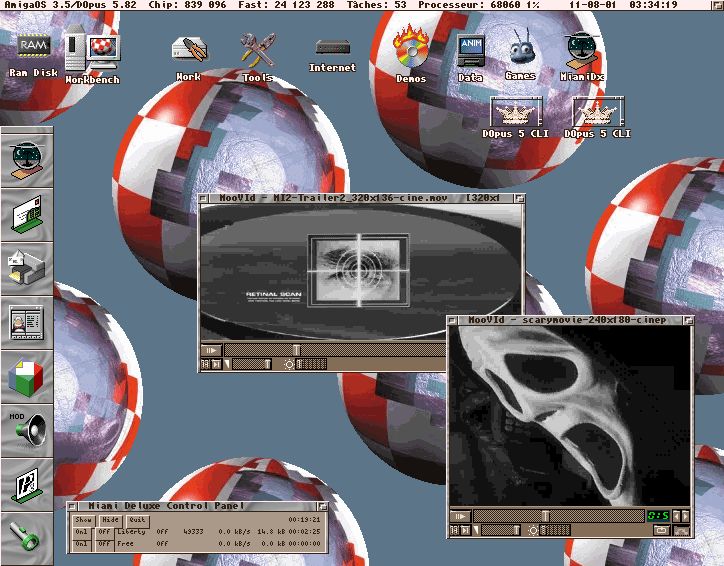Click the brightness level bar in MI2-Trailer player
The width and height of the screenshot is (724, 566).
(311, 365)
